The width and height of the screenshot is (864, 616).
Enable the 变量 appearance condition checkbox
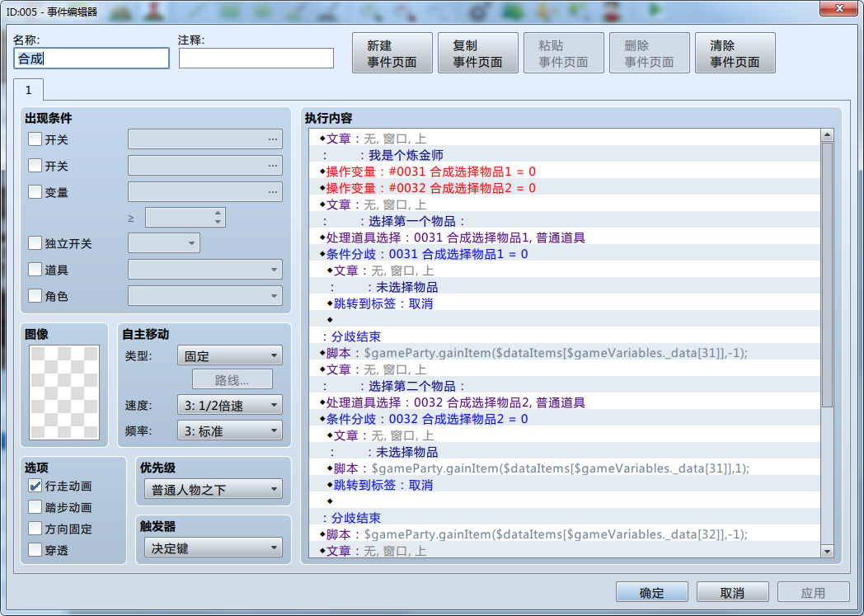pos(35,192)
